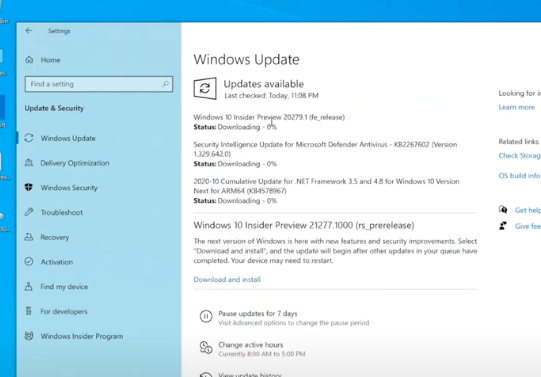The height and width of the screenshot is (377, 541).
Task: Open the OS build info link
Action: (x=520, y=176)
